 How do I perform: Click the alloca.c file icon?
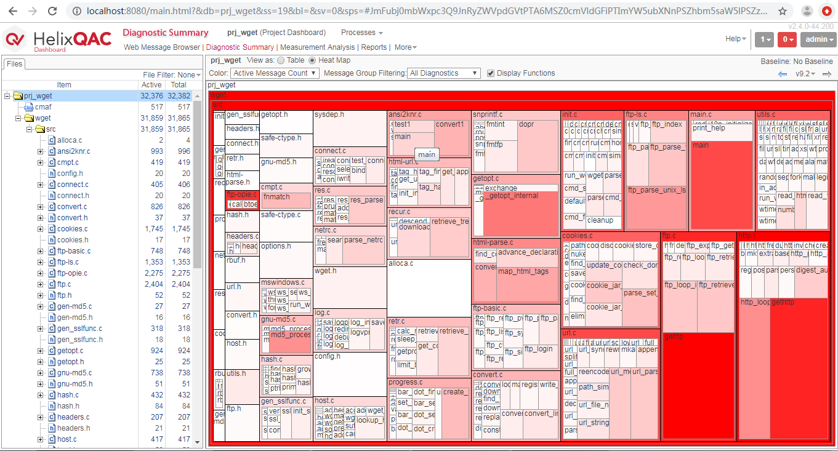[51, 141]
